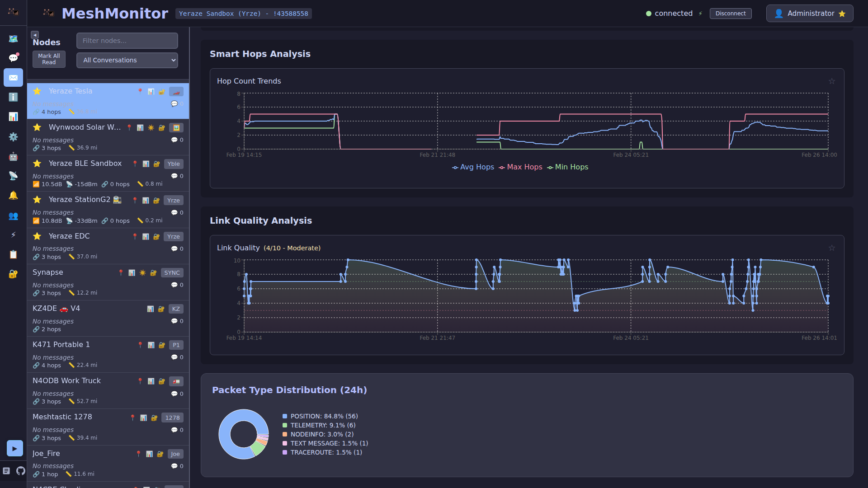868x488 pixels.
Task: Toggle favorite star on Yeraze EDC node
Action: [37, 236]
